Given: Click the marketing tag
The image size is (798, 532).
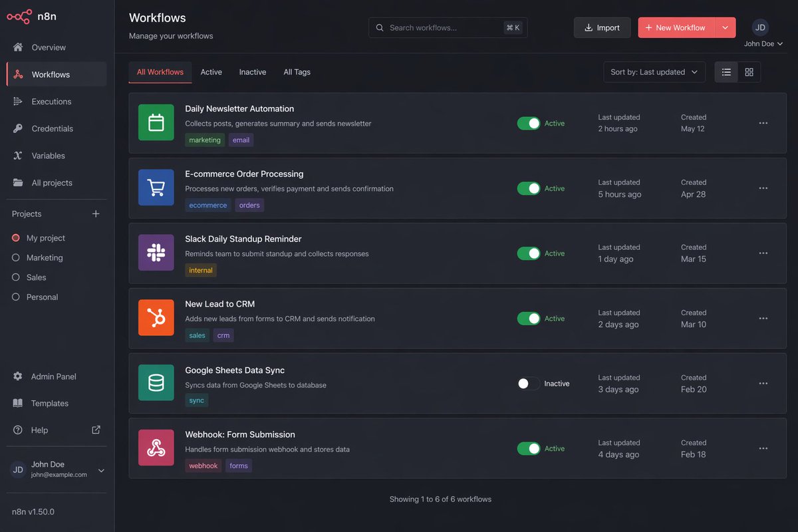Looking at the screenshot, I should pyautogui.click(x=205, y=140).
